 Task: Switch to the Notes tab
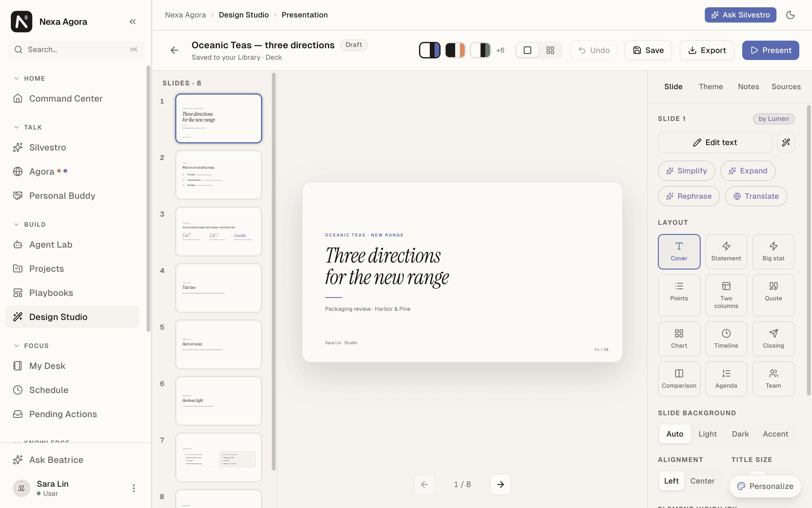748,87
